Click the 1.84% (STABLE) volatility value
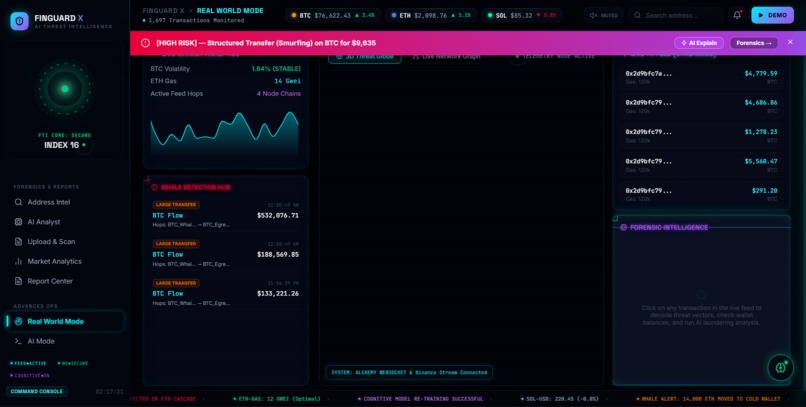The width and height of the screenshot is (806, 407). 276,69
